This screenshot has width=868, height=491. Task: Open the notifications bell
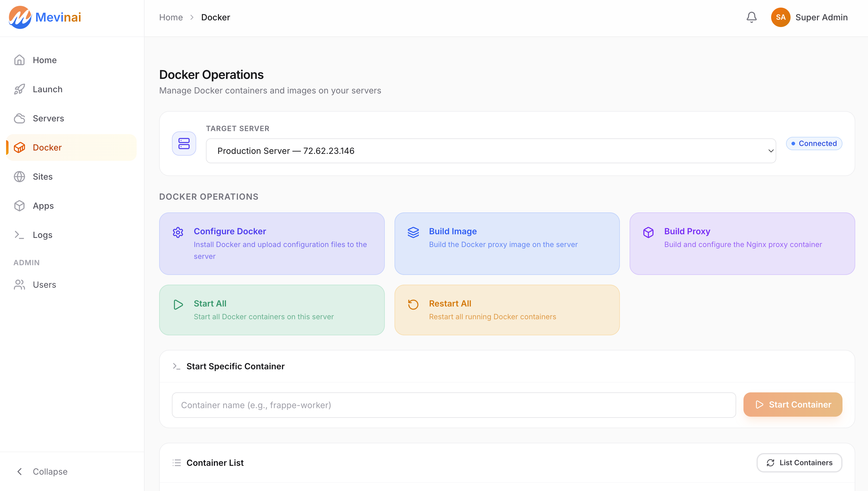(x=751, y=17)
